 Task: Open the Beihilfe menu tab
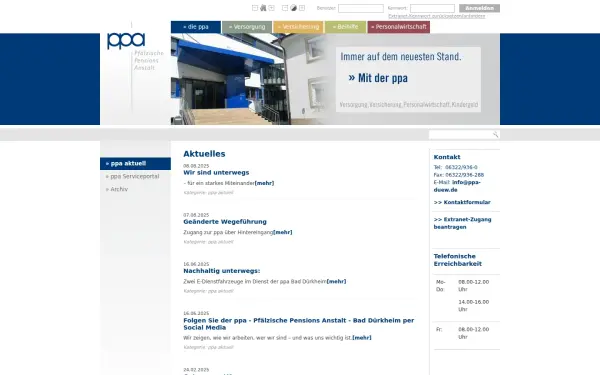(346, 27)
